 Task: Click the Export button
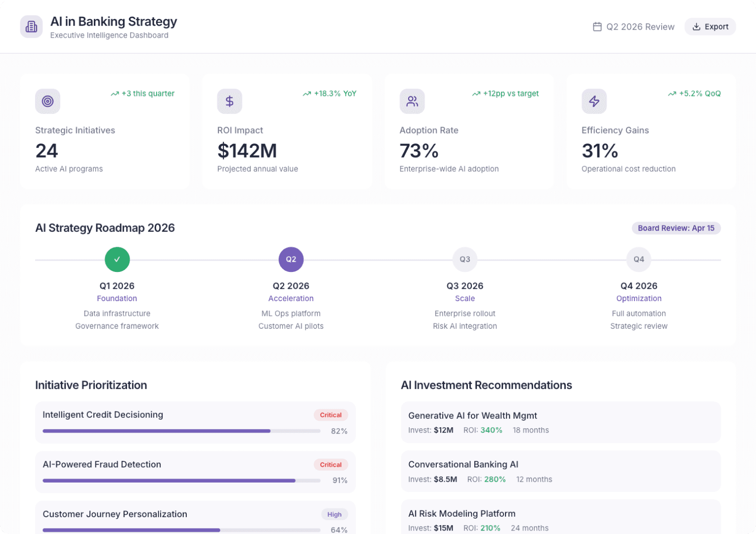pyautogui.click(x=710, y=26)
